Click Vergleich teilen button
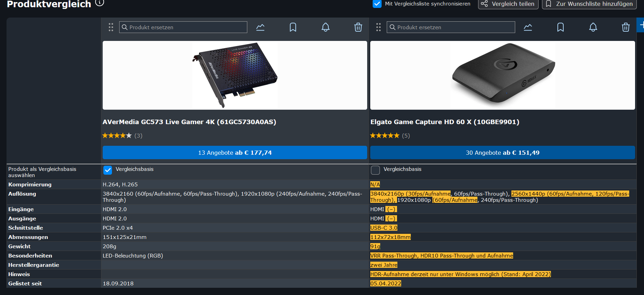644x295 pixels. (x=508, y=4)
